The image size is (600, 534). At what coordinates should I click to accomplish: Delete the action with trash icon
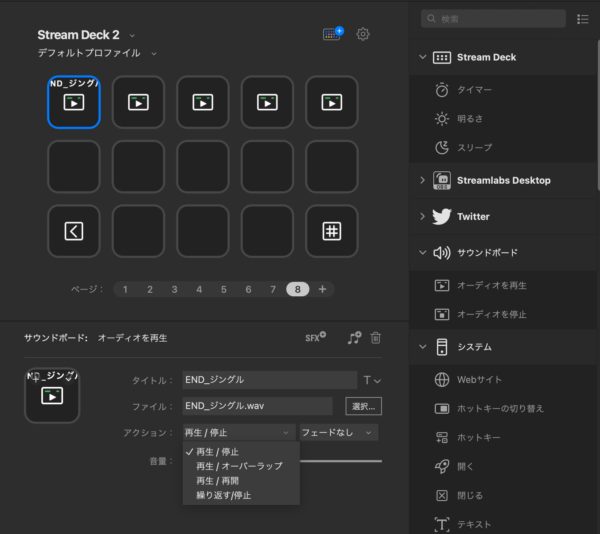click(376, 338)
